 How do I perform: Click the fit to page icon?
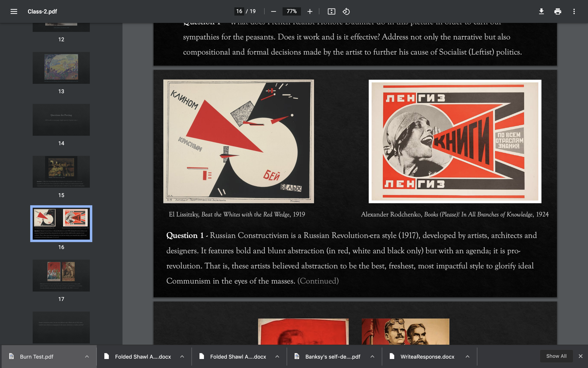331,11
